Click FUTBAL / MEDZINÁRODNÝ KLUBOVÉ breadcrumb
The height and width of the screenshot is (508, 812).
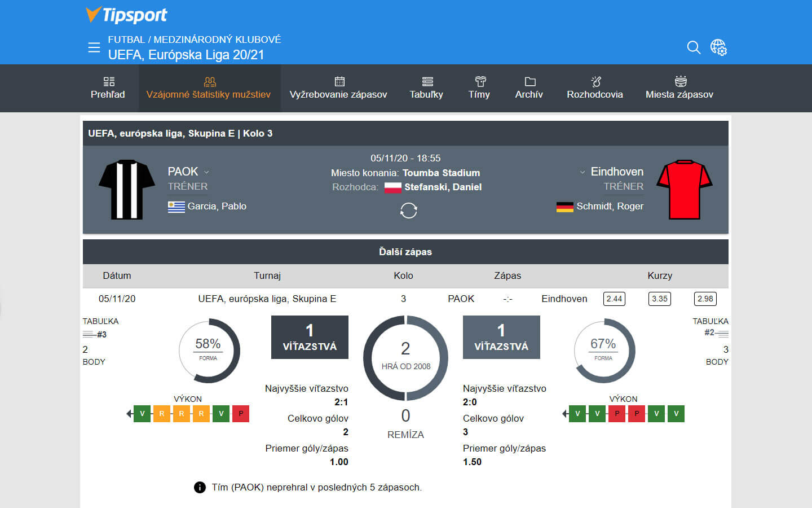click(x=195, y=40)
